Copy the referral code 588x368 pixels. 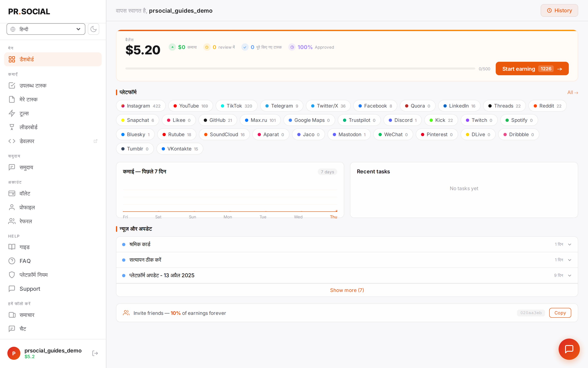560,313
